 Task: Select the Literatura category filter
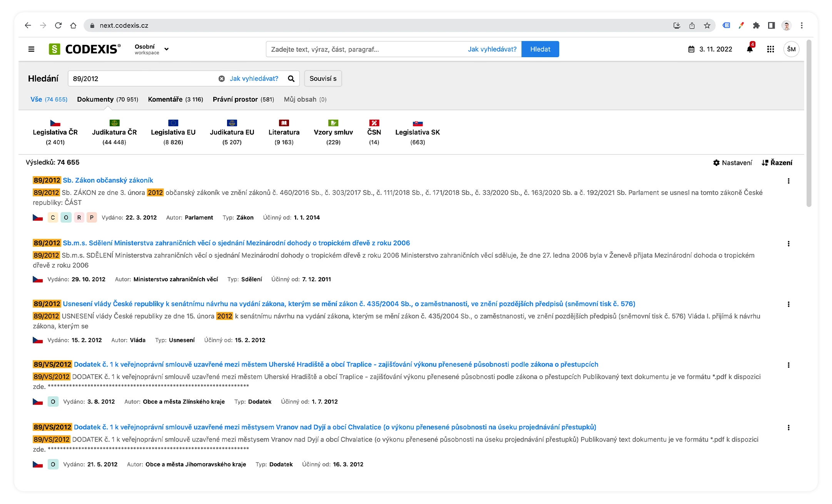(x=284, y=132)
